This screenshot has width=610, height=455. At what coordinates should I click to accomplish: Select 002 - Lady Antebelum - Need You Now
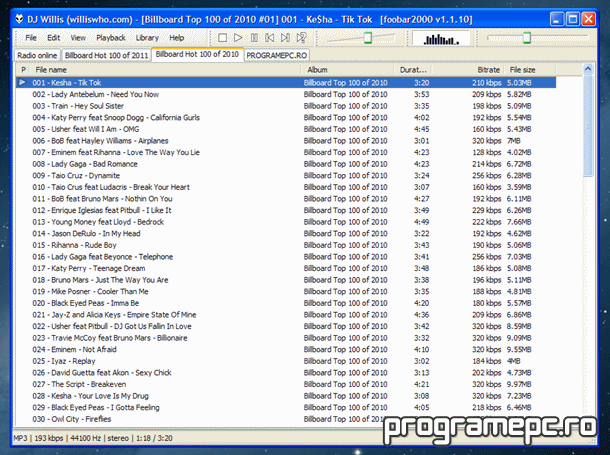pos(286,94)
